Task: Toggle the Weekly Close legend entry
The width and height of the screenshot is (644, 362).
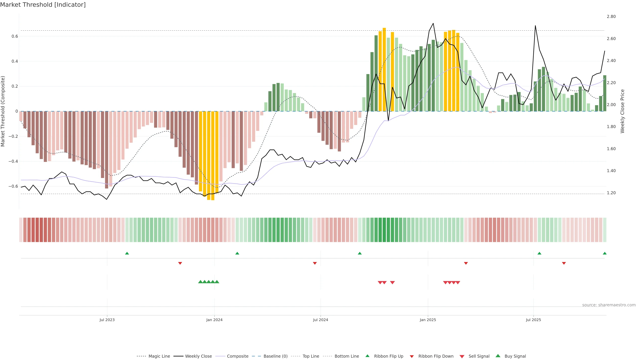Action: (x=198, y=356)
